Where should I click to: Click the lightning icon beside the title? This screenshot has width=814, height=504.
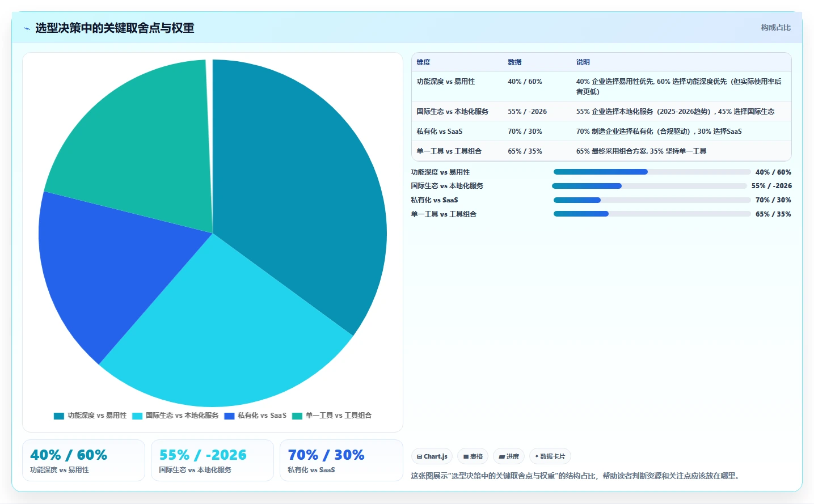pyautogui.click(x=27, y=28)
